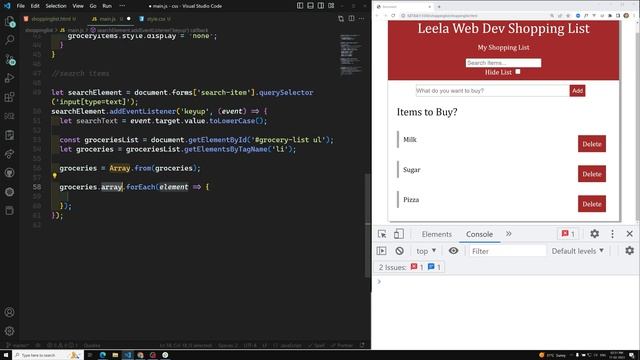Open the Run menu
Viewport: 640px width, 360px height.
(107, 6)
